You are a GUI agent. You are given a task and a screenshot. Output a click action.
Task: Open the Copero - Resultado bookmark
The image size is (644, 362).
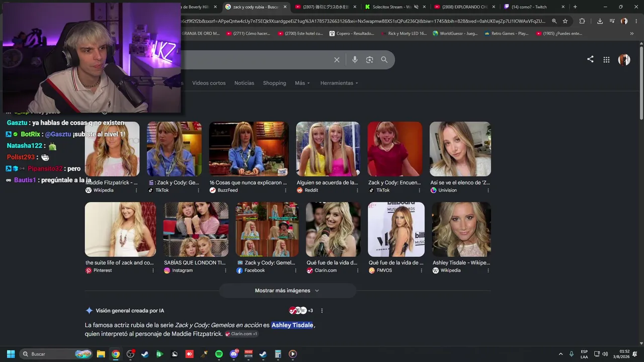[x=352, y=34]
